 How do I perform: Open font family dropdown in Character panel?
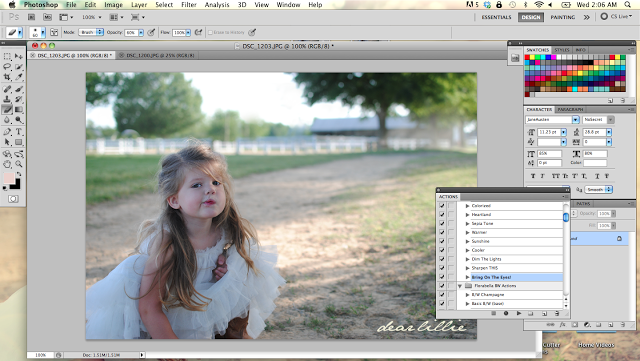coord(576,120)
